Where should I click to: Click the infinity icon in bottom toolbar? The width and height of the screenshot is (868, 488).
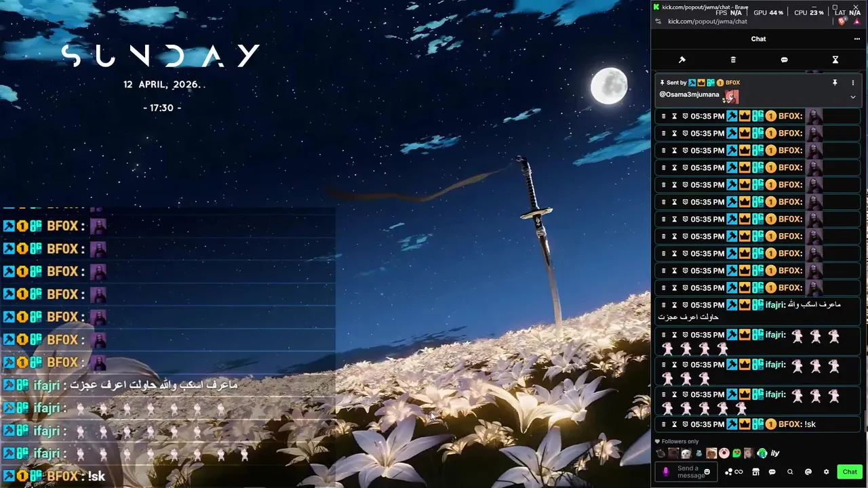coord(738,472)
